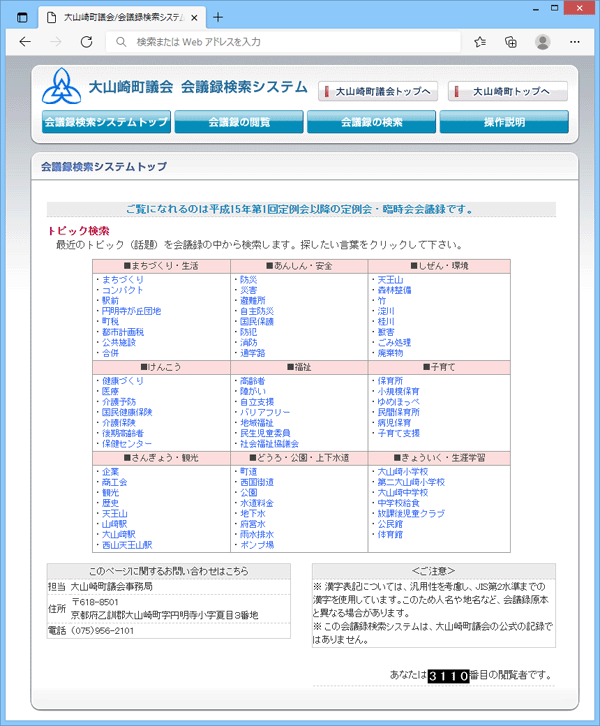
Task: Search topic 国民健康保険
Action: (127, 412)
